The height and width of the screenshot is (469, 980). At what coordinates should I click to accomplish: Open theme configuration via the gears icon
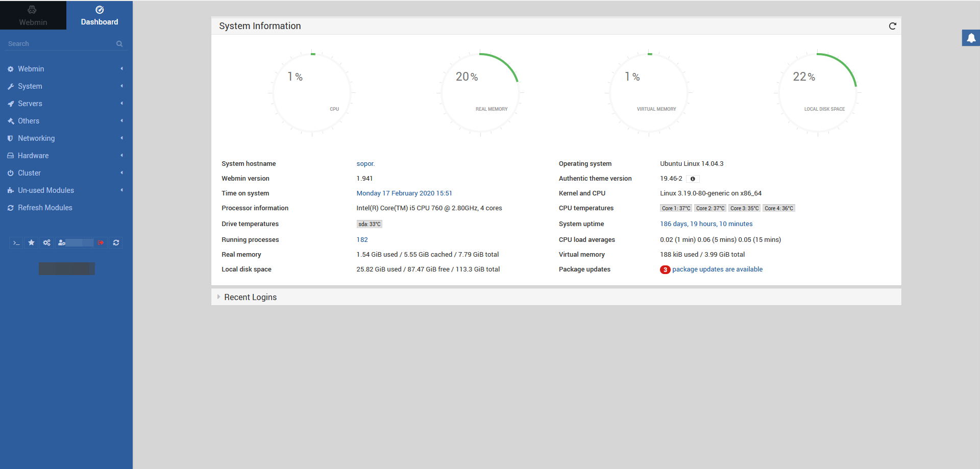(46, 242)
